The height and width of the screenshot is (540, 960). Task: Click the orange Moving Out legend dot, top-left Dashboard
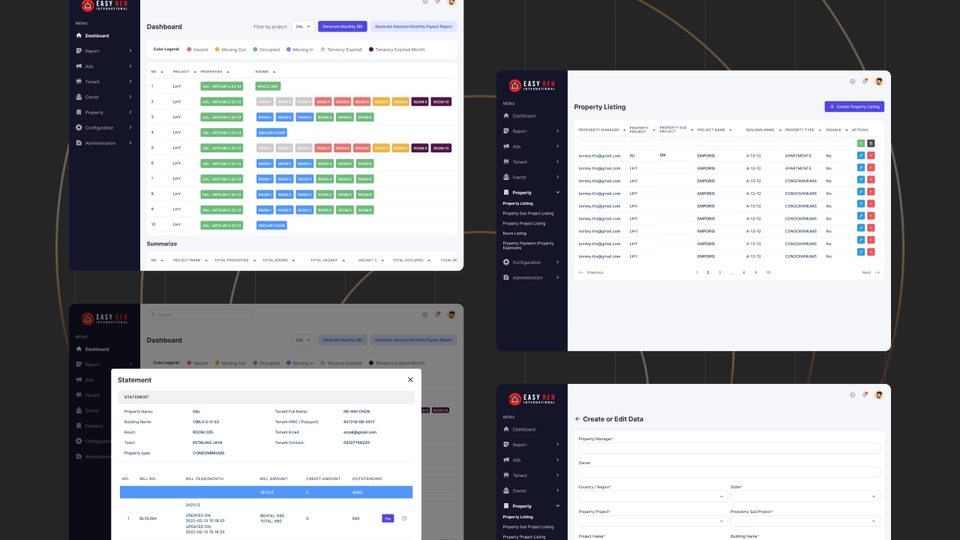[x=217, y=50]
